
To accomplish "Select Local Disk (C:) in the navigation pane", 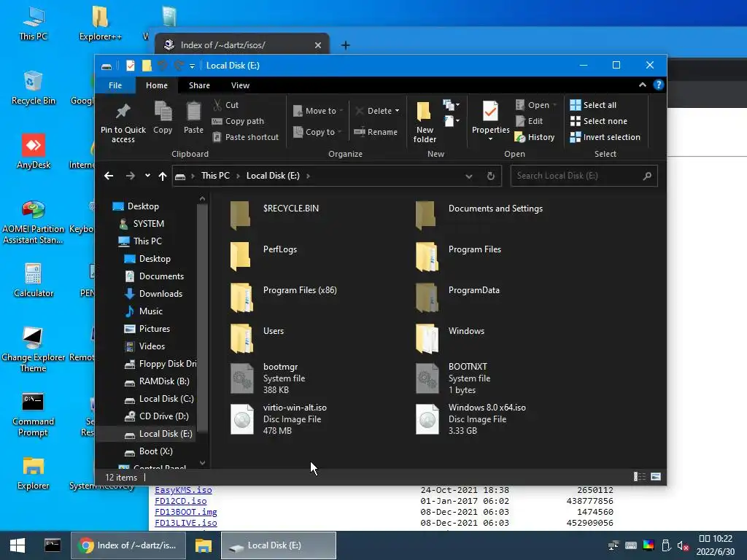I will click(166, 399).
